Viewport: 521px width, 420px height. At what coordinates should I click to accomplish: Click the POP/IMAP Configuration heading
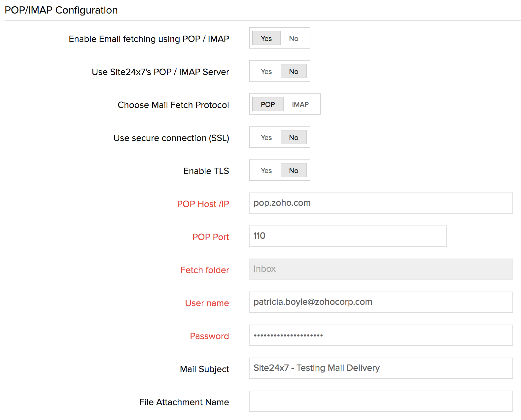(61, 10)
